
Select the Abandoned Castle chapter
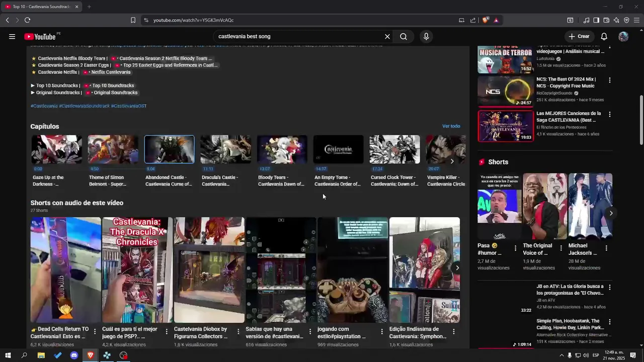169,161
